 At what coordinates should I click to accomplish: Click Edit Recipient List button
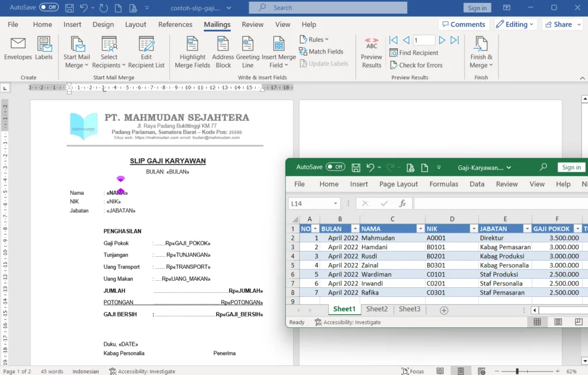coord(146,52)
